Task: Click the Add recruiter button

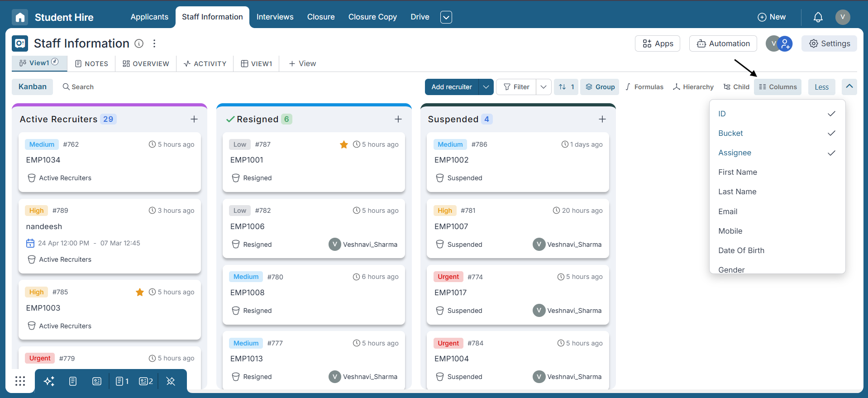Action: point(452,87)
